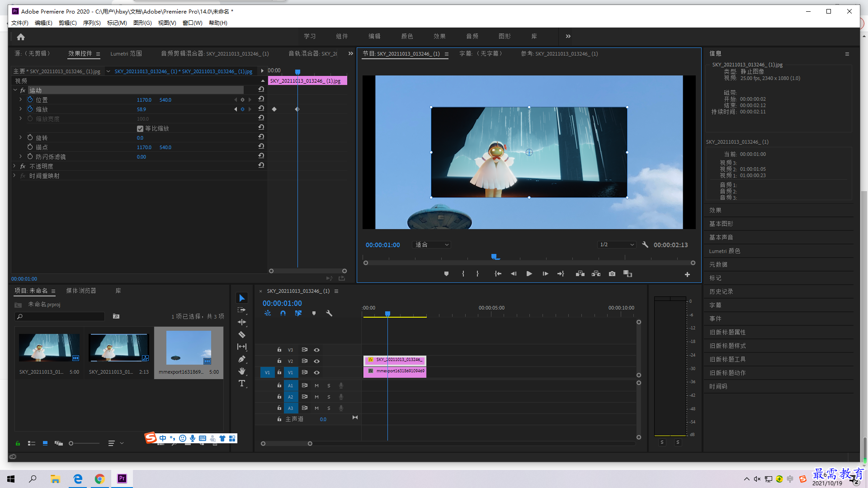This screenshot has height=488, width=868.
Task: Select the Hand tool
Action: coord(242,371)
